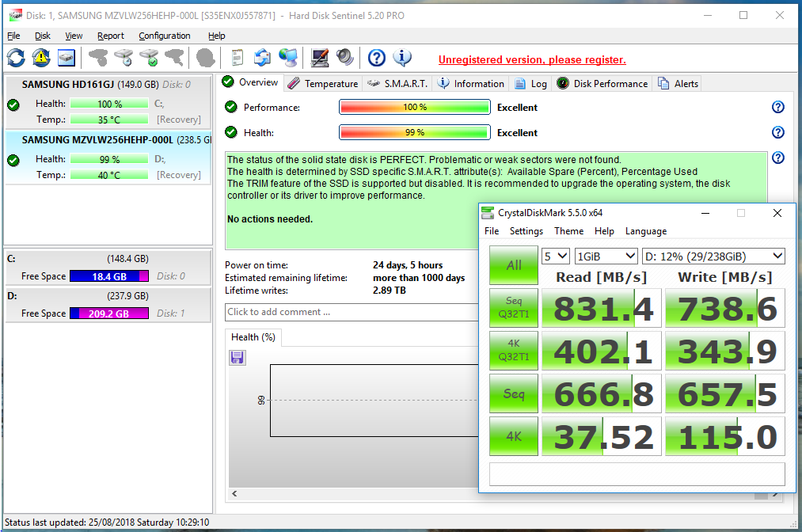Open the Configuration menu
The height and width of the screenshot is (532, 802).
(164, 36)
